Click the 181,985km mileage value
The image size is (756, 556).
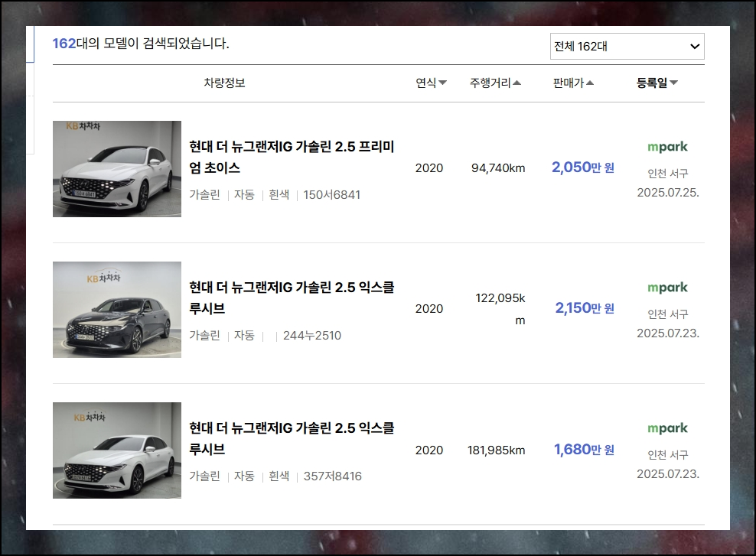496,450
